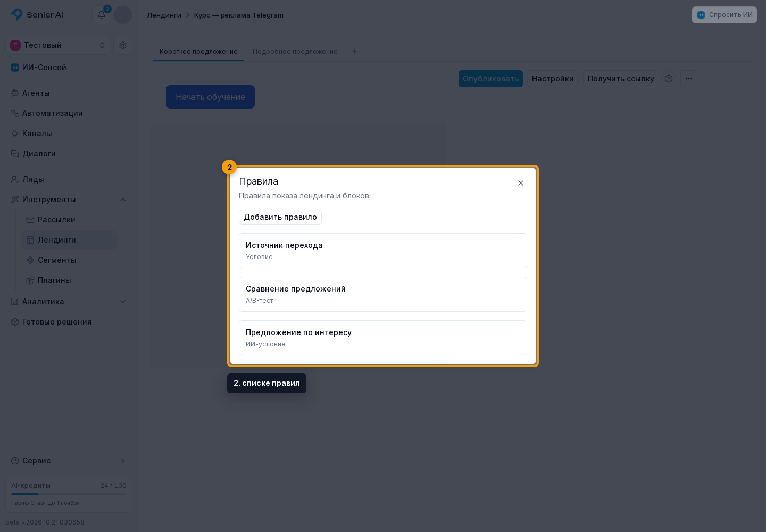Screen dimensions: 766x532
Task: Open the Сравнение предложений A/B-тест rule
Action: click(383, 294)
